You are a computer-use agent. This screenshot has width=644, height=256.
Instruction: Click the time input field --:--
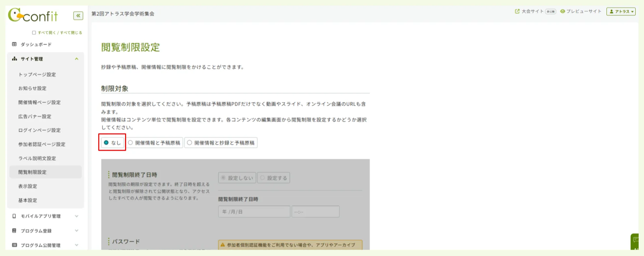(315, 212)
